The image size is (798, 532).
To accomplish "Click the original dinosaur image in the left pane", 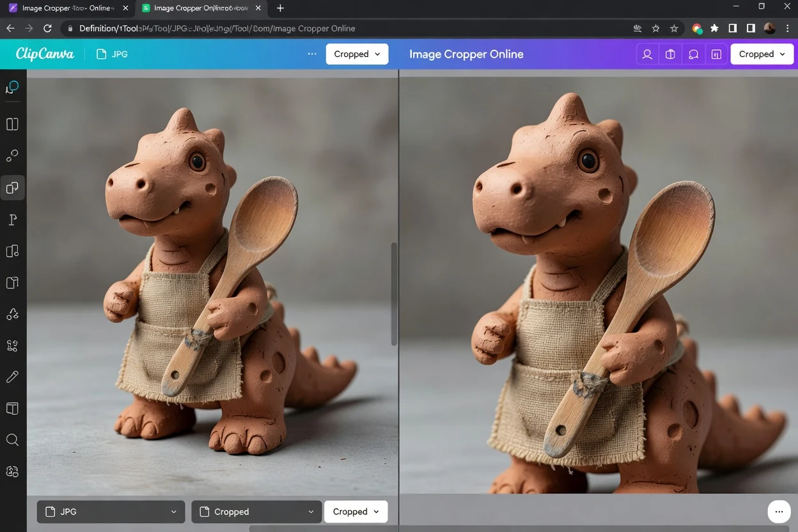I will [x=212, y=286].
